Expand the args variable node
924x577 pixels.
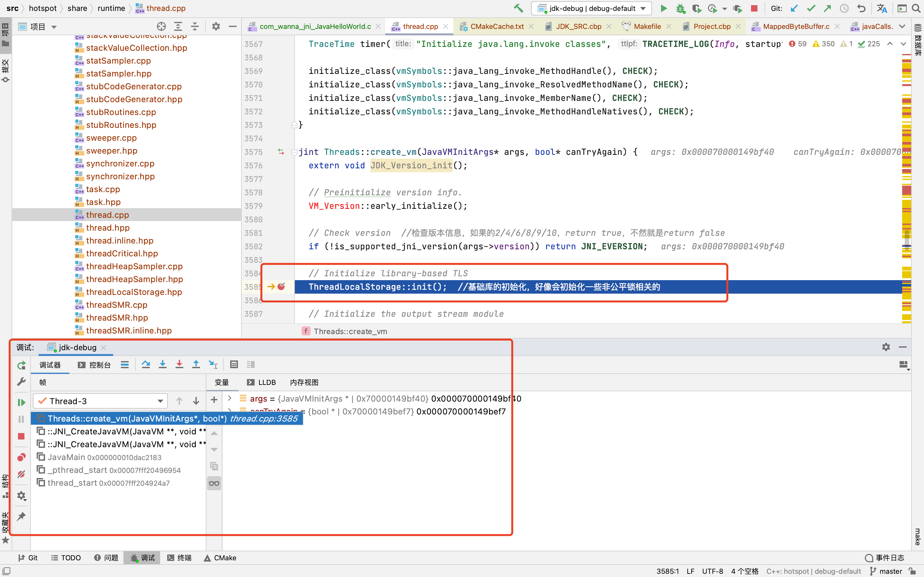[230, 398]
